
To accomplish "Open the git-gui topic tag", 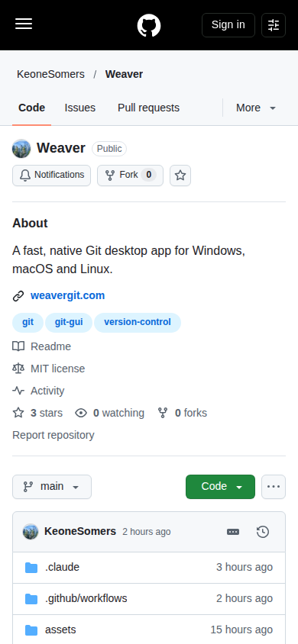I will click(x=69, y=323).
